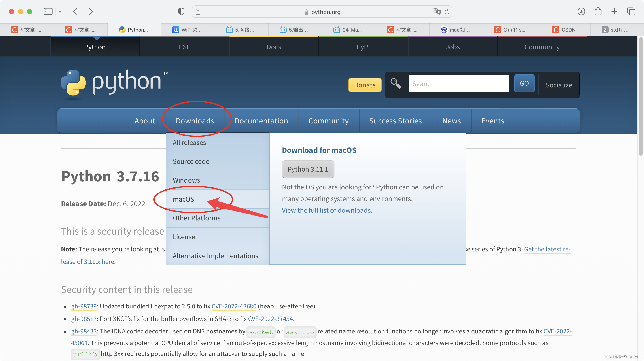Open the privacy shield report icon
The height and width of the screenshot is (361, 644).
point(181,11)
